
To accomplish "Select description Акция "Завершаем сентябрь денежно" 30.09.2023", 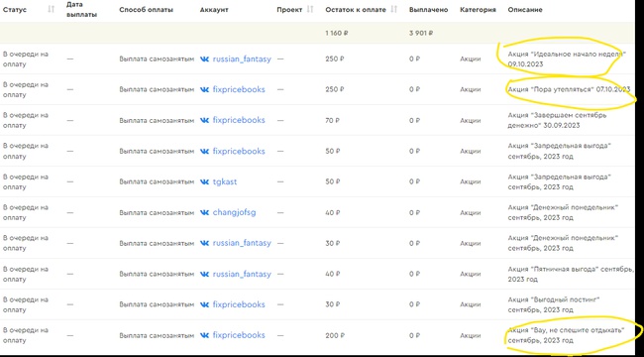I will click(x=558, y=120).
